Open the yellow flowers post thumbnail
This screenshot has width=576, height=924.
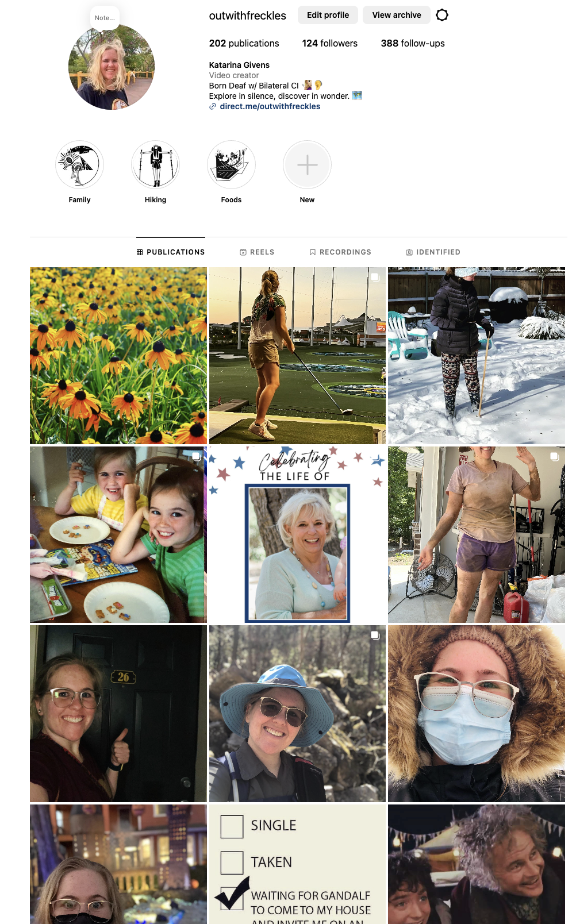[118, 356]
